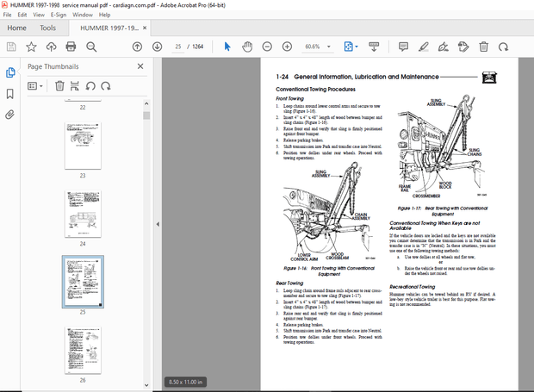This screenshot has height=392, width=534.
Task: Click the thumbnails scrollbar handle
Action: (x=146, y=115)
